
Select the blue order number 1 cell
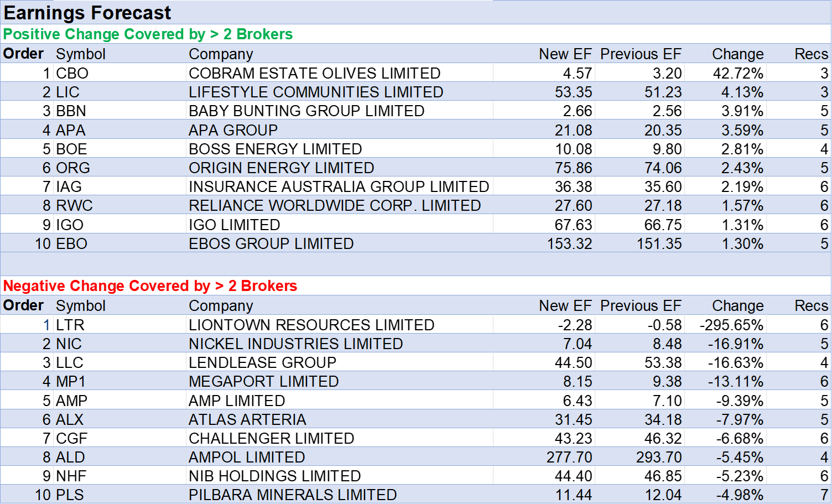[x=46, y=325]
